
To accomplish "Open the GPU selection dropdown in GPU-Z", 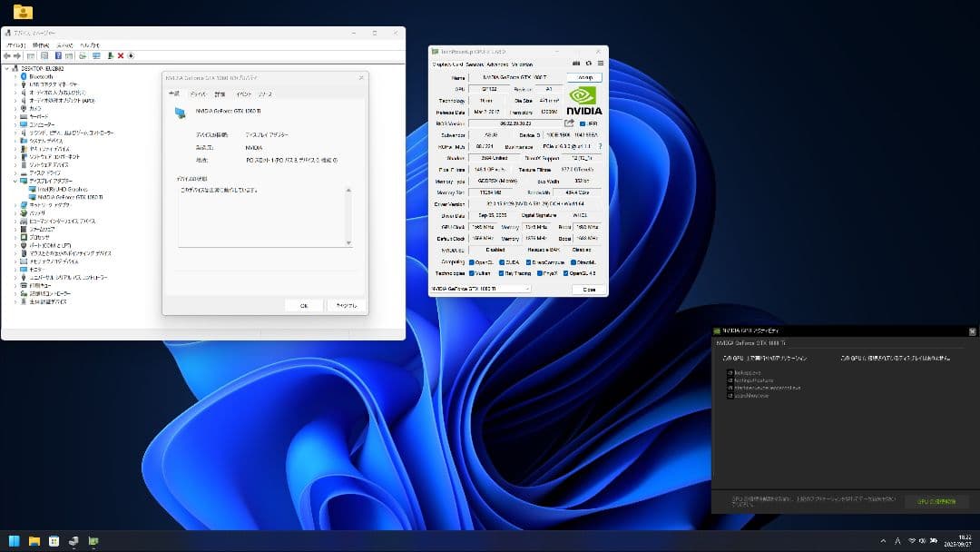I will point(527,289).
